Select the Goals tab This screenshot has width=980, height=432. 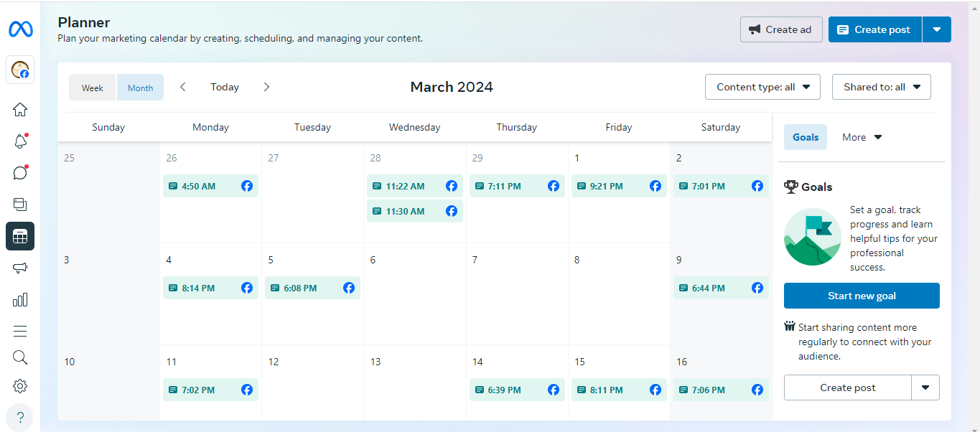pos(805,137)
